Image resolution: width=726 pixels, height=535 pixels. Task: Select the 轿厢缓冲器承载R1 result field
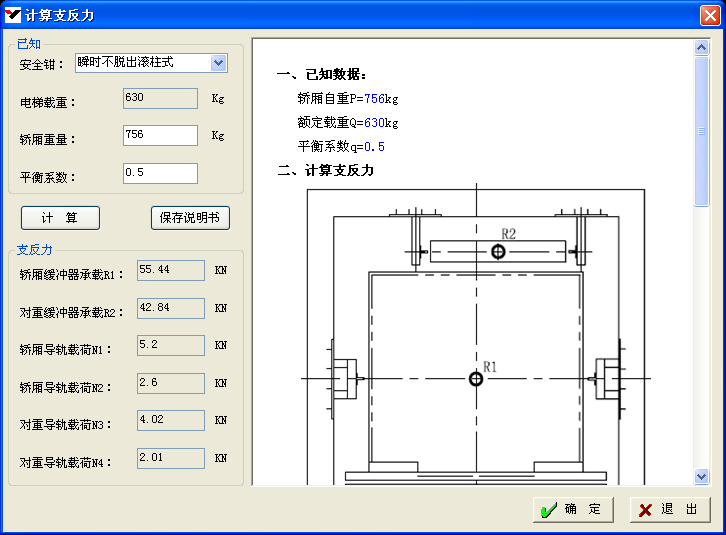170,271
